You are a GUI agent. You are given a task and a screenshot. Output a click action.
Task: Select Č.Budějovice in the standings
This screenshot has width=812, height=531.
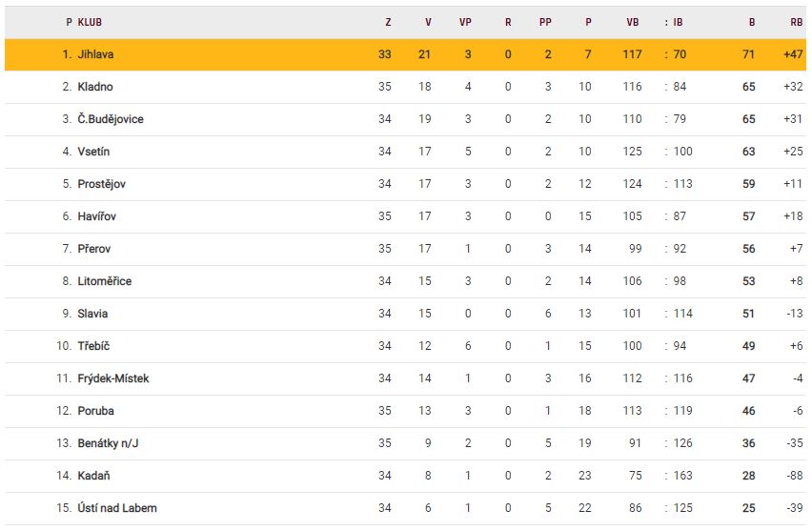[x=111, y=119]
